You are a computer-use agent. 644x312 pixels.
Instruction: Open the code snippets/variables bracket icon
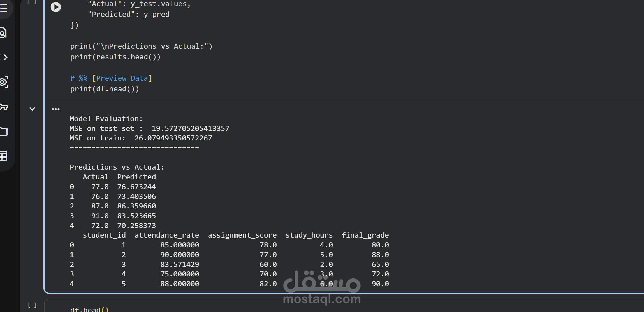click(x=4, y=57)
